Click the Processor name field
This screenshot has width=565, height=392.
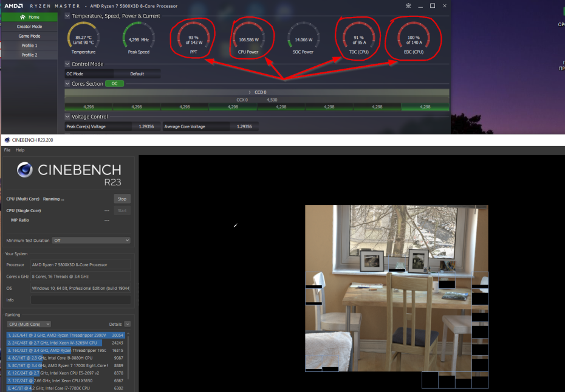81,265
